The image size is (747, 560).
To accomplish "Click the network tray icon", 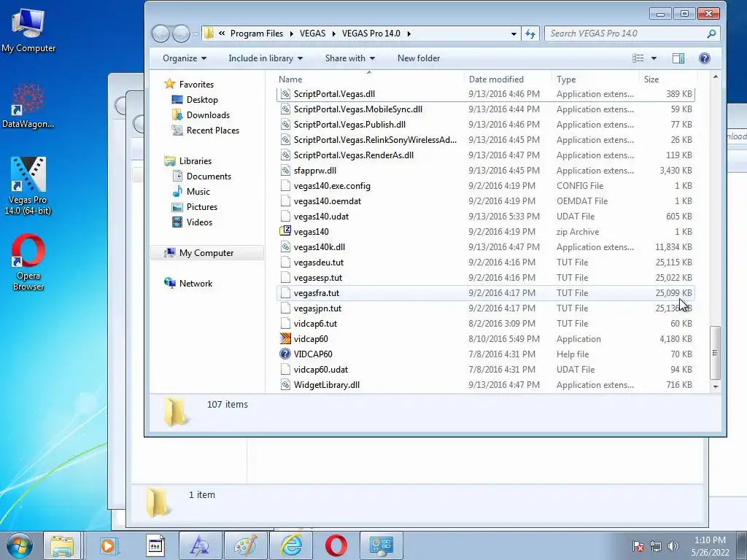I will click(x=656, y=546).
